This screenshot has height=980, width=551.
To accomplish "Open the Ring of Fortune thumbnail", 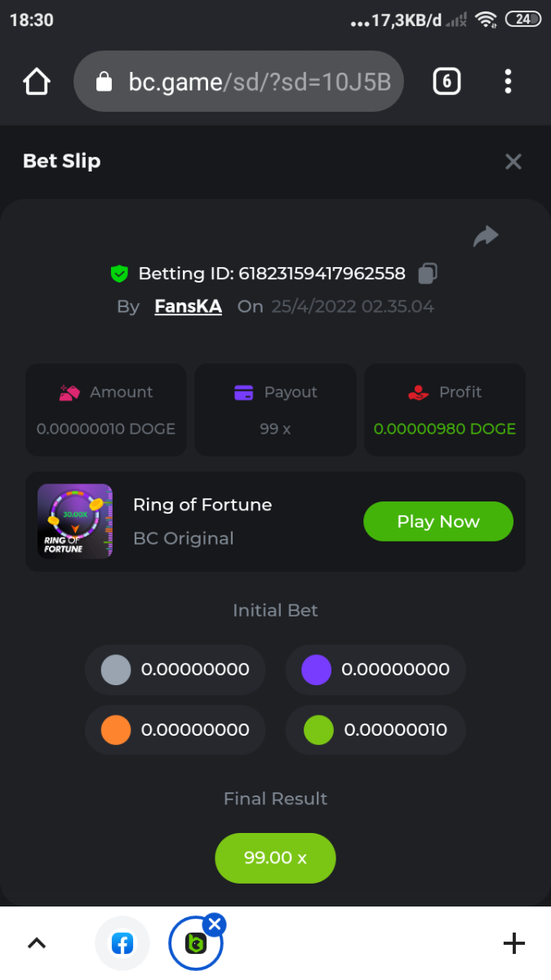I will (x=75, y=521).
